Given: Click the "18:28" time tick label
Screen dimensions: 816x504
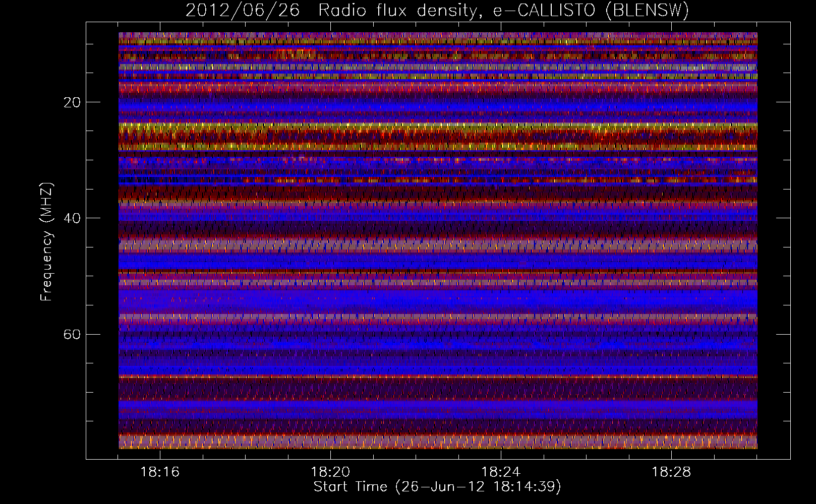Looking at the screenshot, I should point(671,472).
